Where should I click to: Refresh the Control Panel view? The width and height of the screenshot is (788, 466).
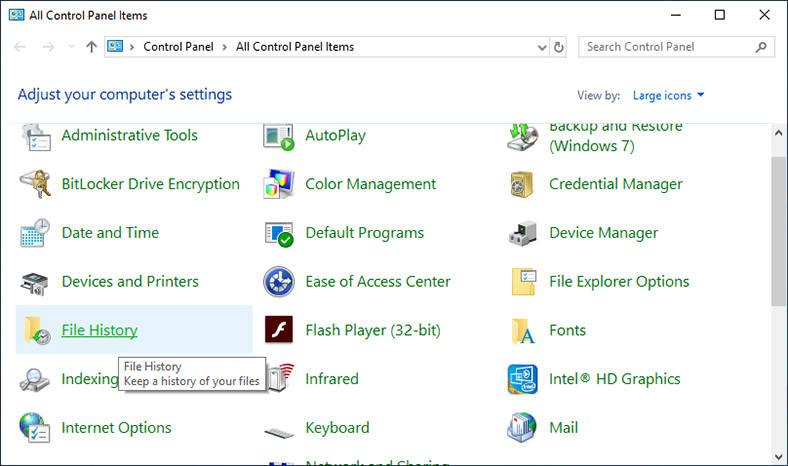click(x=558, y=47)
